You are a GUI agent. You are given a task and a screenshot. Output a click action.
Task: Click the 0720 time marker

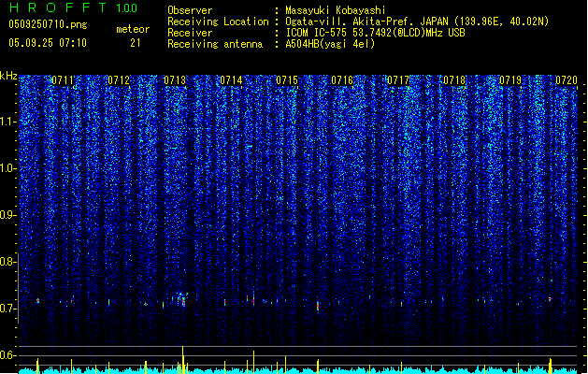[x=566, y=80]
